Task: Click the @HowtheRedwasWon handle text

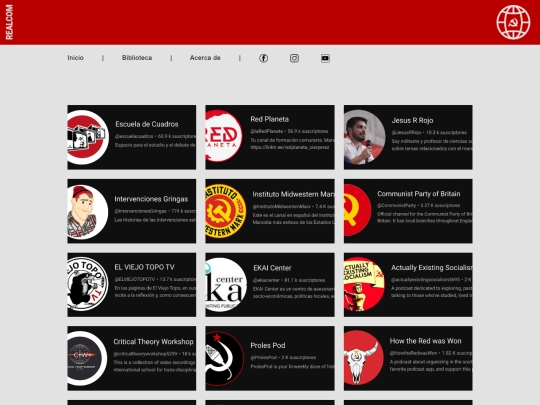Action: (x=413, y=353)
